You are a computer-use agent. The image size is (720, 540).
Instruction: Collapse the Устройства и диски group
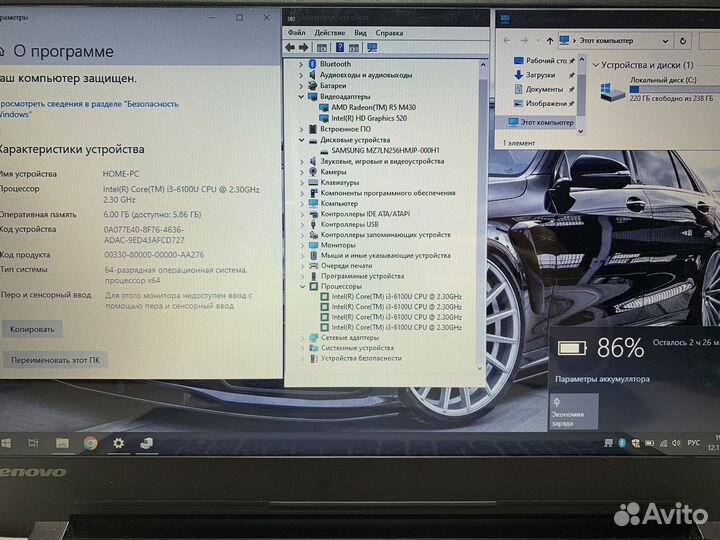pos(596,65)
